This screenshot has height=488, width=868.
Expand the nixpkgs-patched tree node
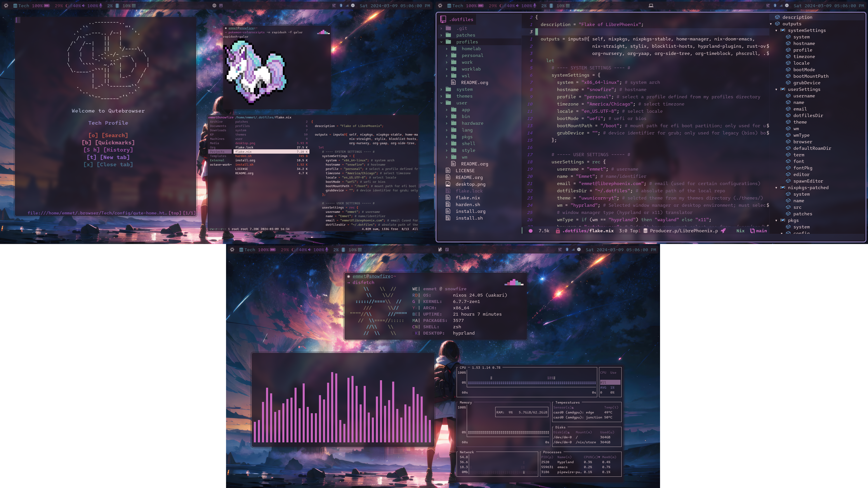pyautogui.click(x=776, y=188)
